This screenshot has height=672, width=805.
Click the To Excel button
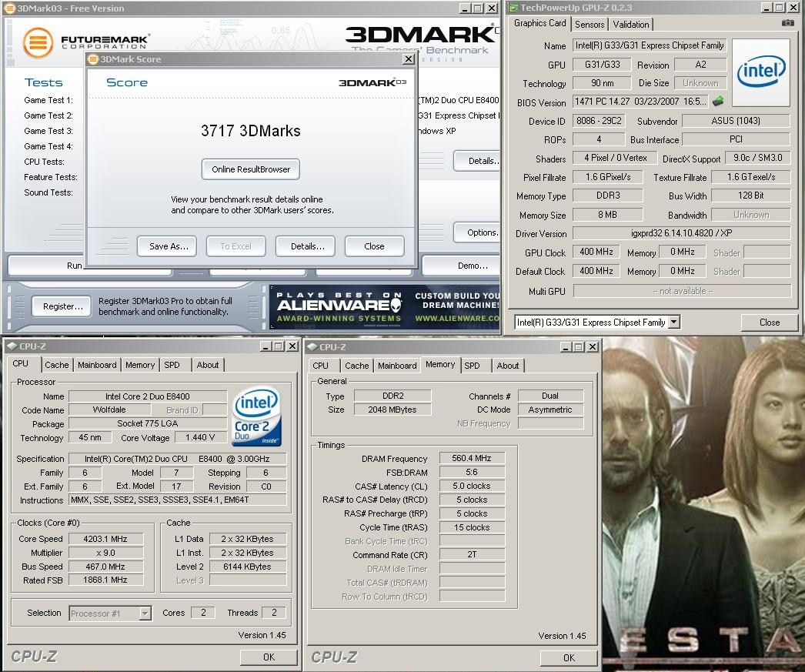(x=236, y=246)
